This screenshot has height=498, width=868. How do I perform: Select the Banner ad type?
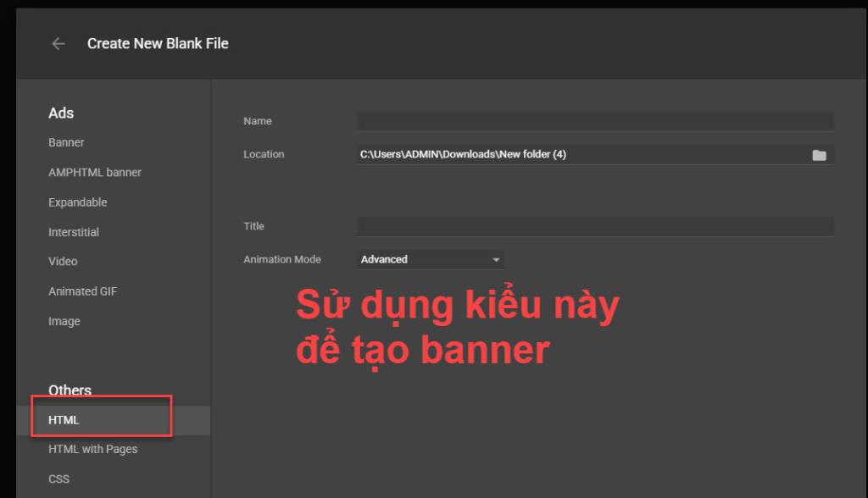click(x=66, y=142)
